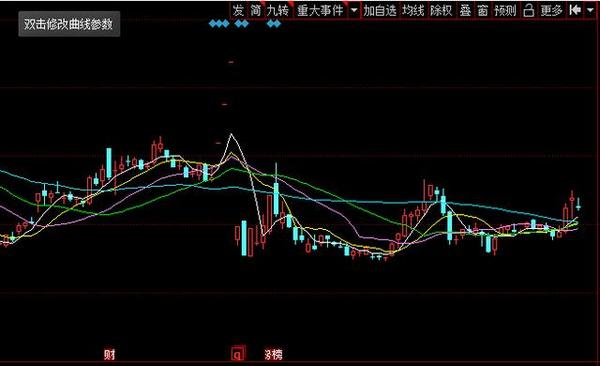Open the 更多 more menu
This screenshot has height=366, width=600.
(x=551, y=10)
